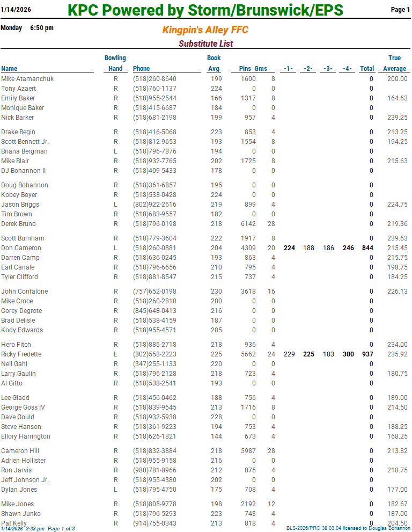The image size is (412, 532).
Task: Select the Total column header
Action: (367, 68)
